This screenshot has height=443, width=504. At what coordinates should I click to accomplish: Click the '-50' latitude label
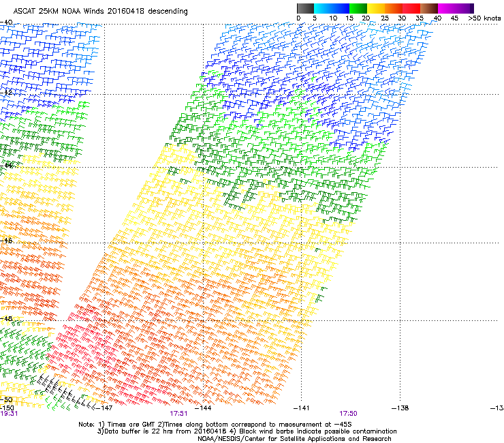[6, 400]
